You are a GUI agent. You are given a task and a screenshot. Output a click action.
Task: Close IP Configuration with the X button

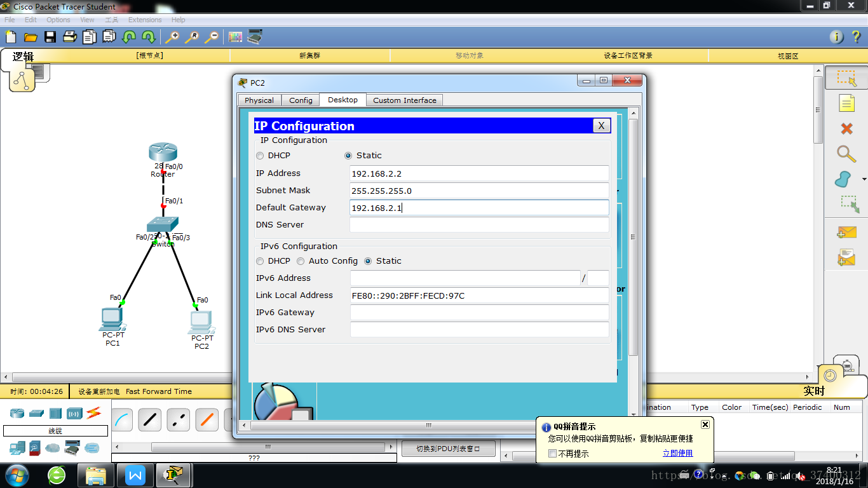coord(601,126)
